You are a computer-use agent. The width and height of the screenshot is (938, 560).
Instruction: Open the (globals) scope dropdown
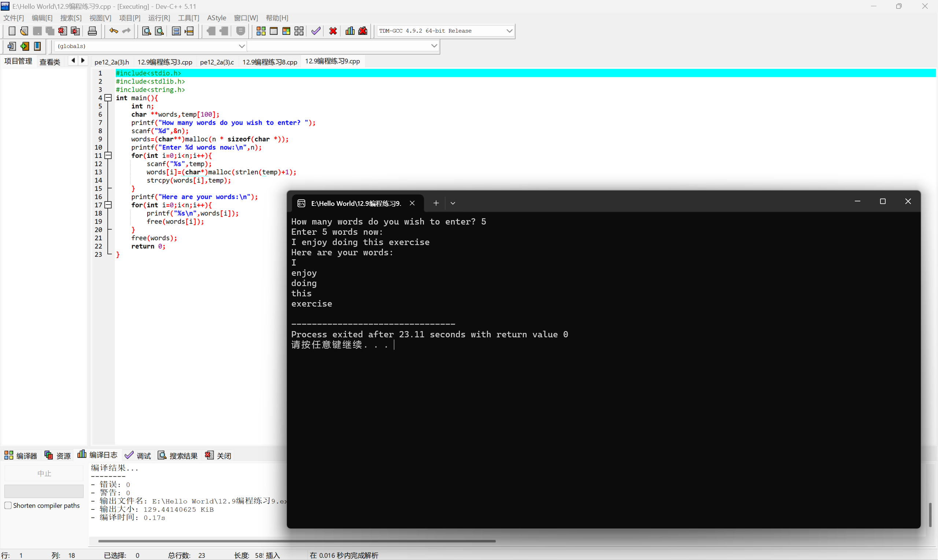coord(241,46)
